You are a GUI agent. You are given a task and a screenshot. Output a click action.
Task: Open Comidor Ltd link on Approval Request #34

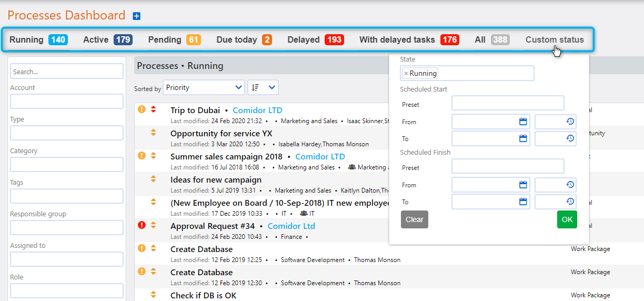[291, 226]
